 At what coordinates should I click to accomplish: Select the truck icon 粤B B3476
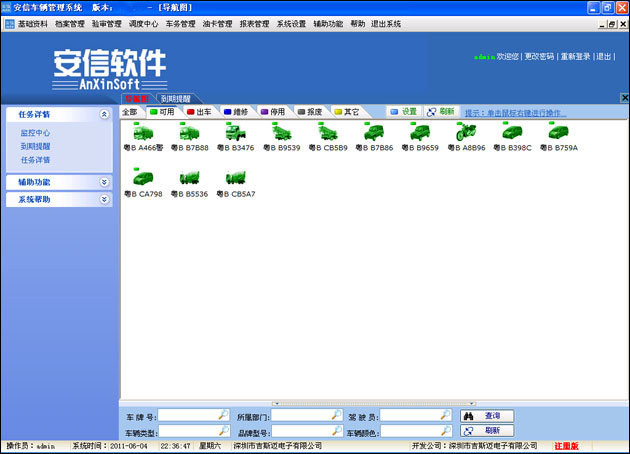pos(234,133)
